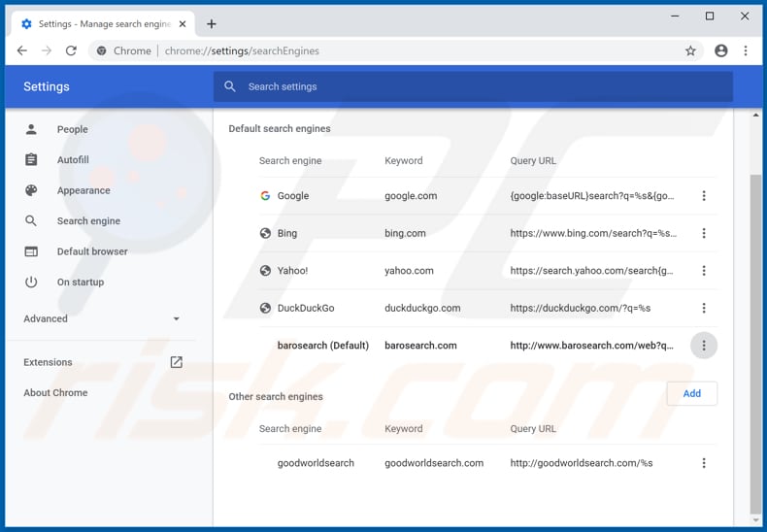Click the globe icon beside Bing
This screenshot has width=767, height=532.
pyautogui.click(x=265, y=233)
